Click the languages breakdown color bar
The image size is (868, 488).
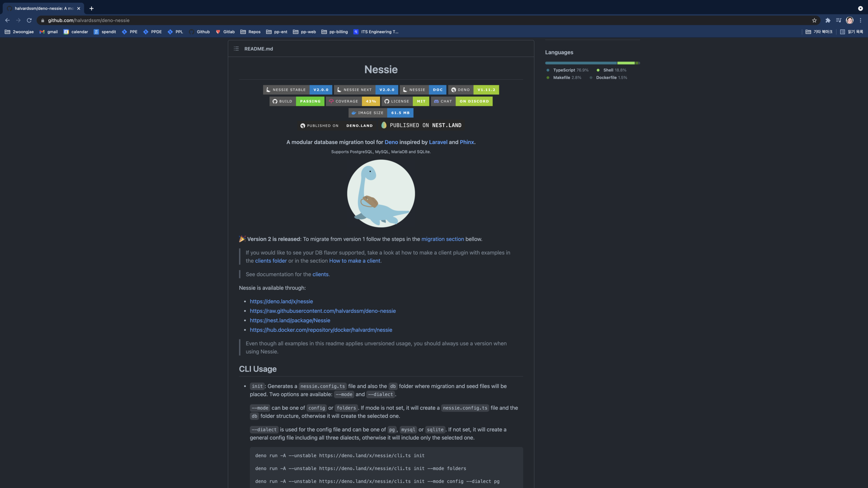[x=592, y=63]
